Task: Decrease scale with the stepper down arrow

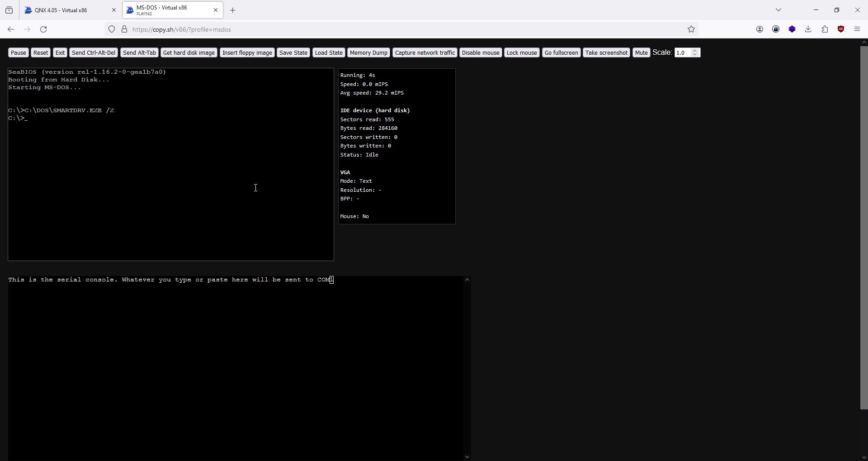Action: pyautogui.click(x=695, y=55)
